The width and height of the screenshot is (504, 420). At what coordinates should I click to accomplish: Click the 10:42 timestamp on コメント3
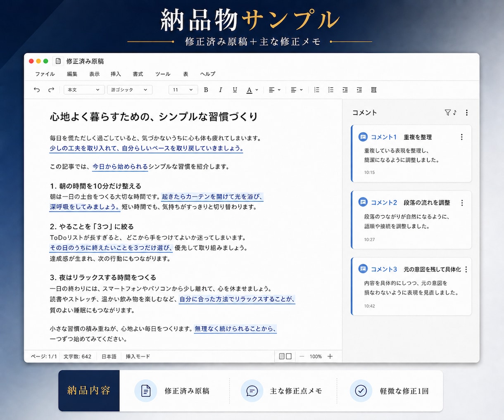(x=369, y=306)
